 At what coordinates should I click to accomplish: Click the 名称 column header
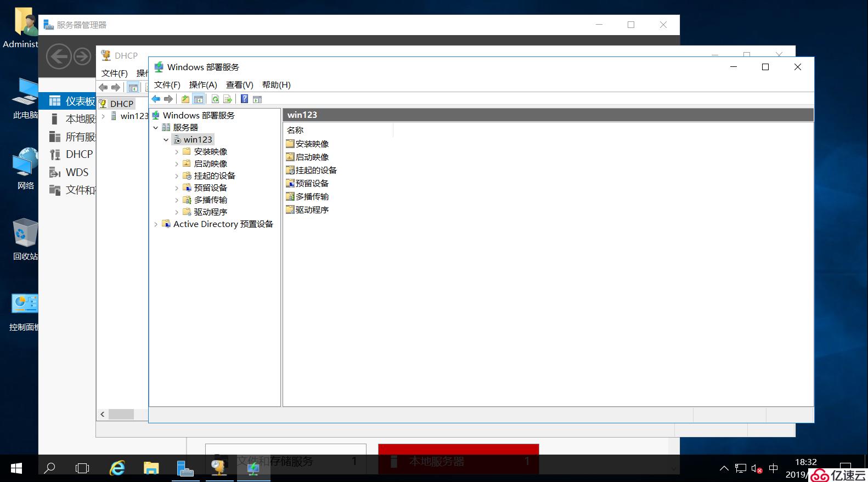[x=338, y=130]
